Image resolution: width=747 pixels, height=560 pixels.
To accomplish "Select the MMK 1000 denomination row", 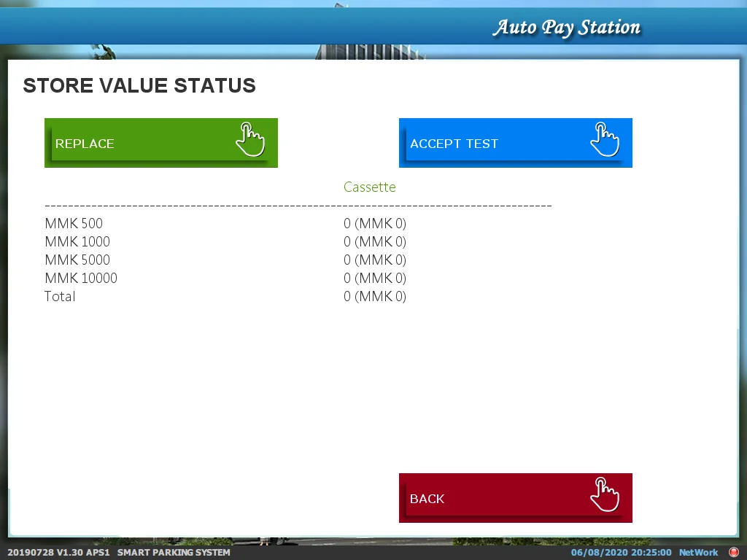I will [x=77, y=242].
